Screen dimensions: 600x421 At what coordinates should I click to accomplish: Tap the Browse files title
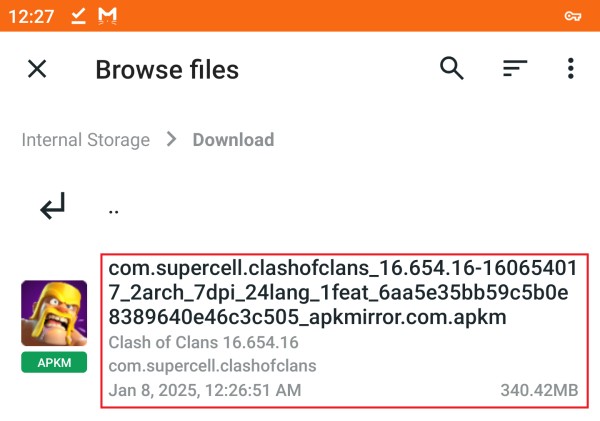click(167, 70)
